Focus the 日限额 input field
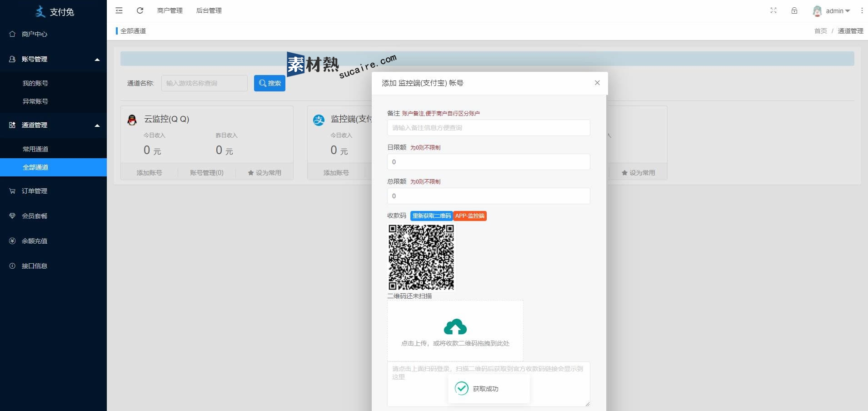The width and height of the screenshot is (868, 411). coord(489,162)
